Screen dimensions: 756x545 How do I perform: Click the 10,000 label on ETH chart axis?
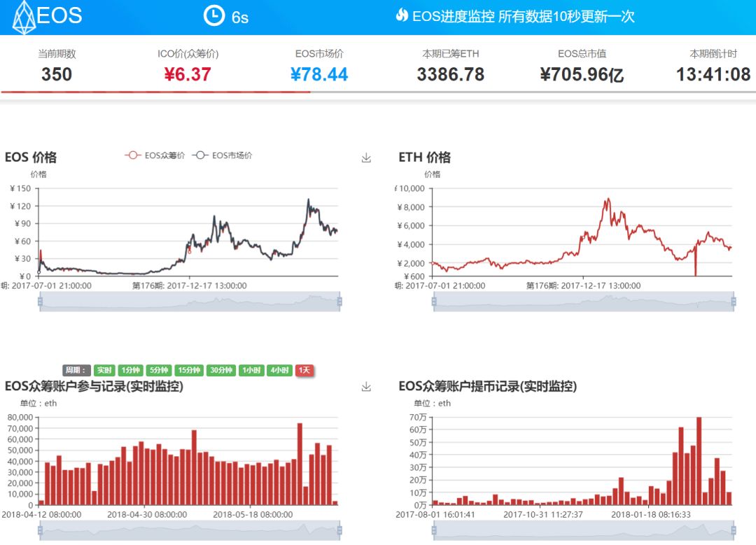411,188
